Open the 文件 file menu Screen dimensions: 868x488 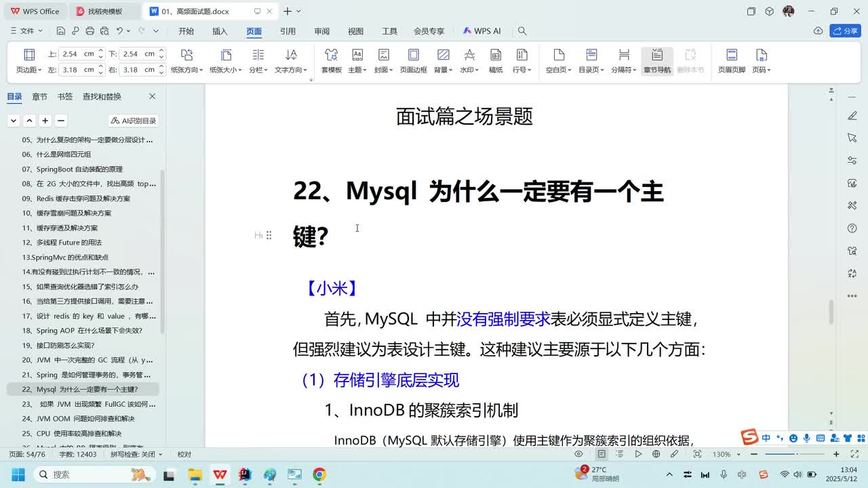coord(26,31)
